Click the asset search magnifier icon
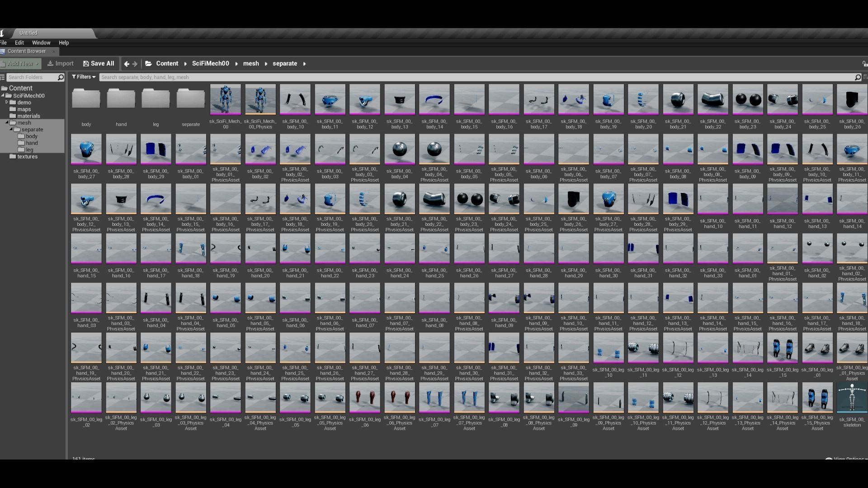The width and height of the screenshot is (868, 488). [x=857, y=77]
